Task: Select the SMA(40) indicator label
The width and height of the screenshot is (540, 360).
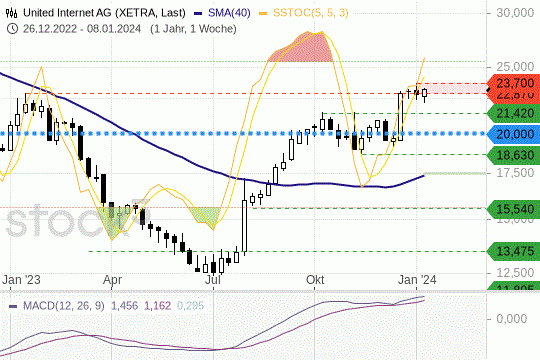Action: (x=229, y=13)
